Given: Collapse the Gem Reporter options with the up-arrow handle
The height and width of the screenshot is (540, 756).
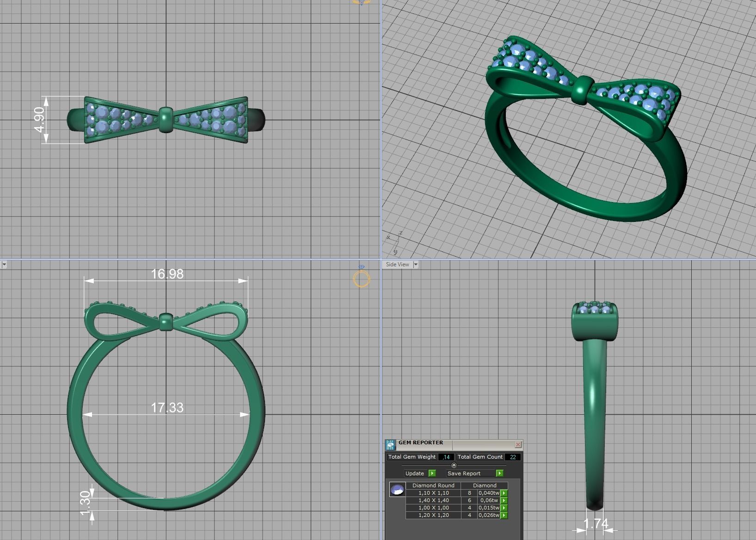Looking at the screenshot, I should click(x=454, y=465).
